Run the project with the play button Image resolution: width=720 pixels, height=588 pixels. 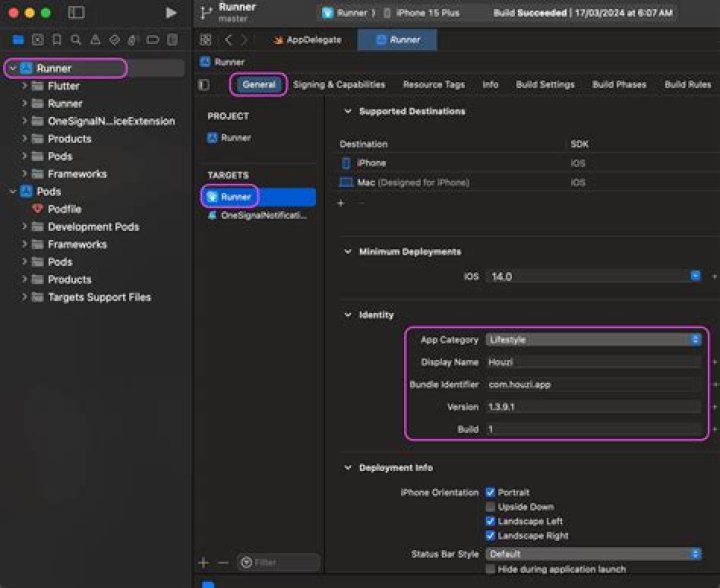171,13
